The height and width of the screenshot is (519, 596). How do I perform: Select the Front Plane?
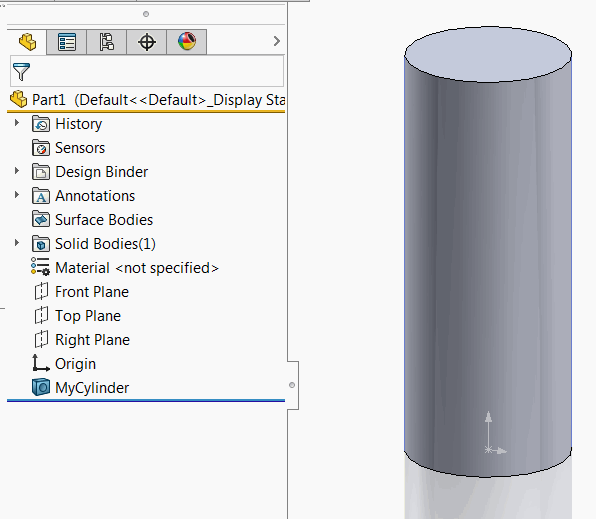[x=81, y=292]
